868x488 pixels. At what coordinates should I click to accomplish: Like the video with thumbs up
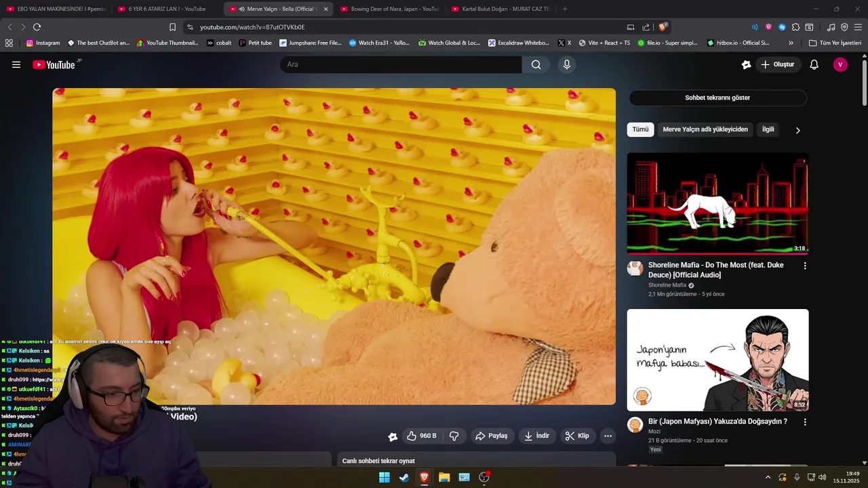pyautogui.click(x=421, y=436)
